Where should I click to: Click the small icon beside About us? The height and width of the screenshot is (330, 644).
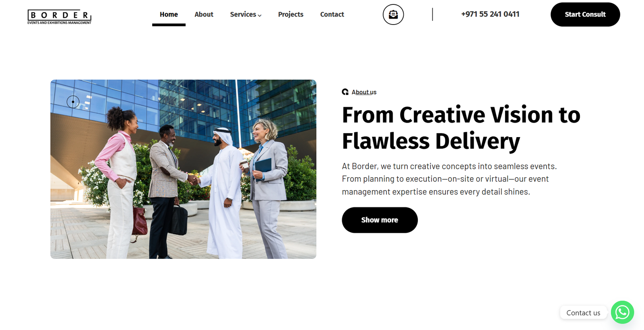point(345,92)
